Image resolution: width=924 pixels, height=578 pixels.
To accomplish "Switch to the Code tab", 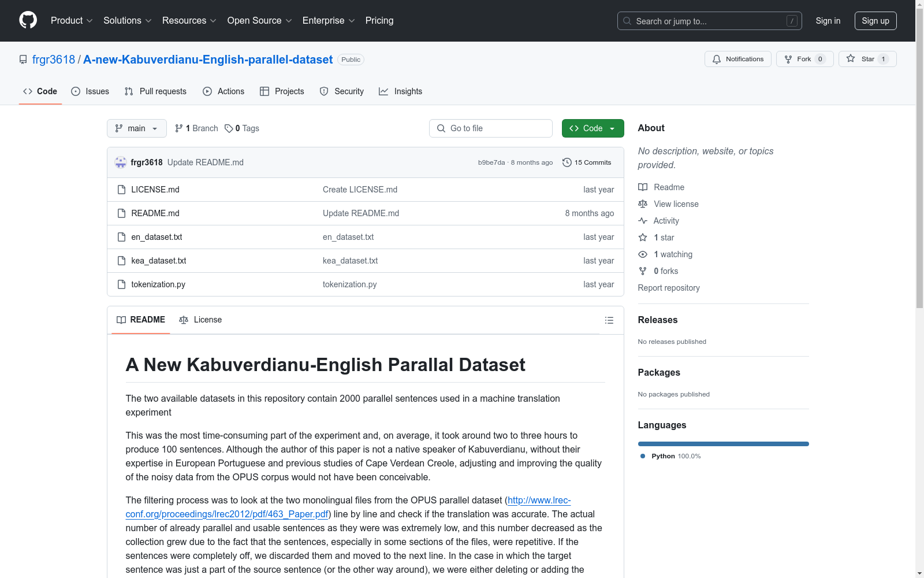I will click(x=40, y=91).
